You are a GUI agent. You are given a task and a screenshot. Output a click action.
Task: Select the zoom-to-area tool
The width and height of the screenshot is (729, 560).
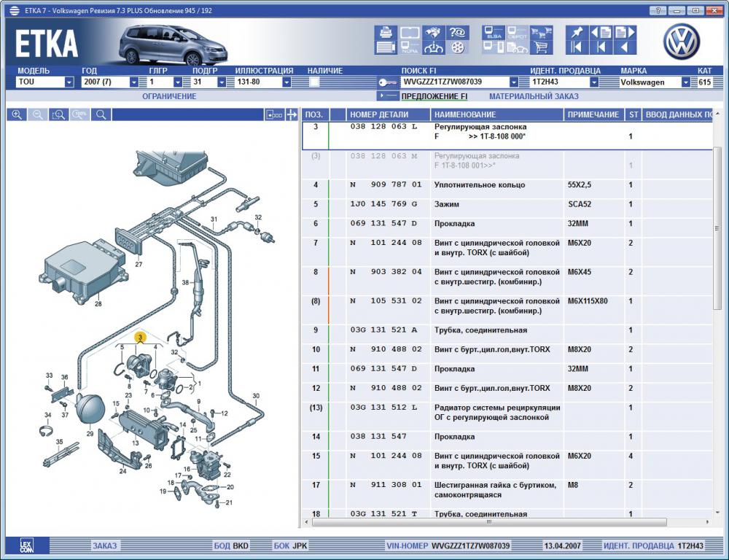click(x=58, y=114)
